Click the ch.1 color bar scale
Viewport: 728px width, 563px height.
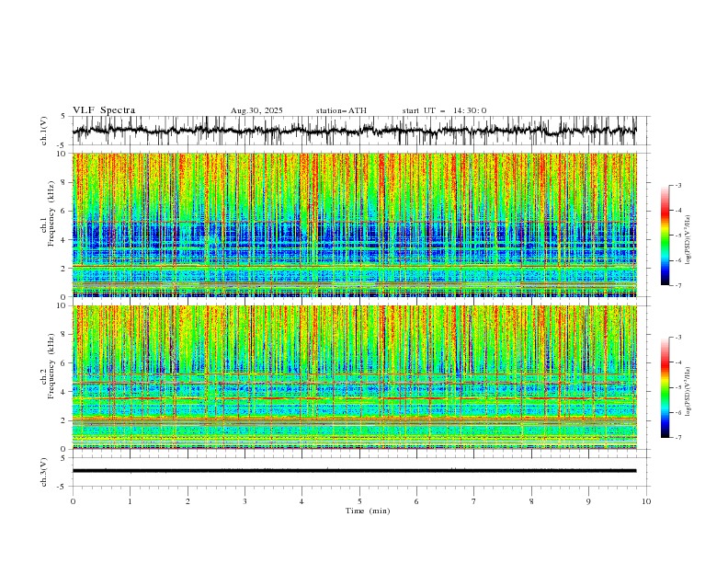pos(665,236)
